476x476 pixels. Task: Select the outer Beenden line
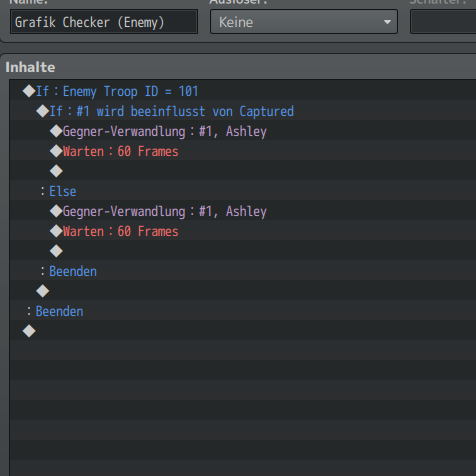[243, 311]
